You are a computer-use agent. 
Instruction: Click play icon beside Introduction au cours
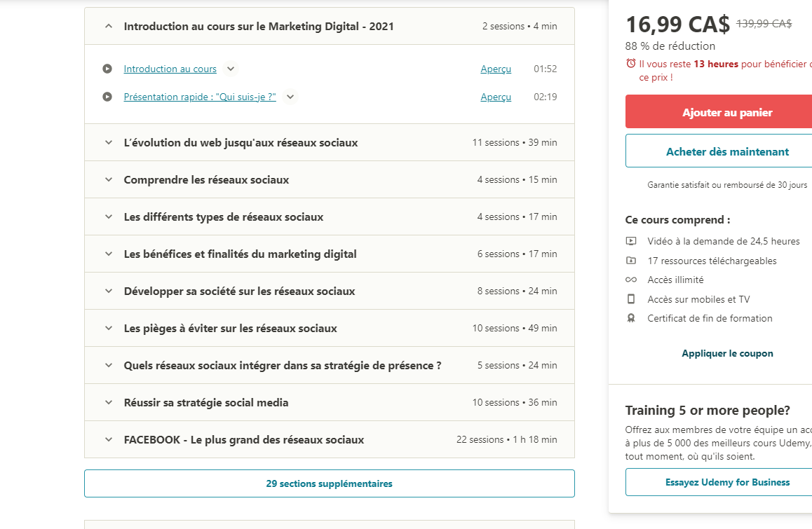(107, 69)
